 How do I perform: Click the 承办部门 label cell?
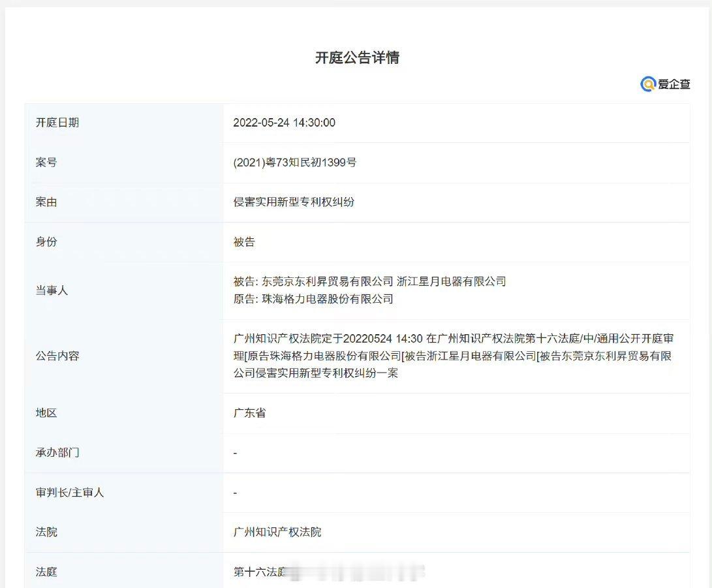(x=123, y=453)
